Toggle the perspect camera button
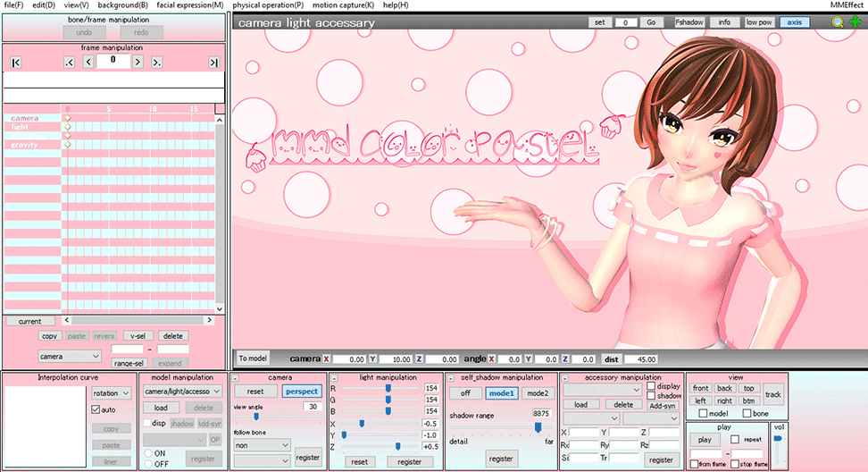Screen dimensions: 868x472 [x=302, y=392]
